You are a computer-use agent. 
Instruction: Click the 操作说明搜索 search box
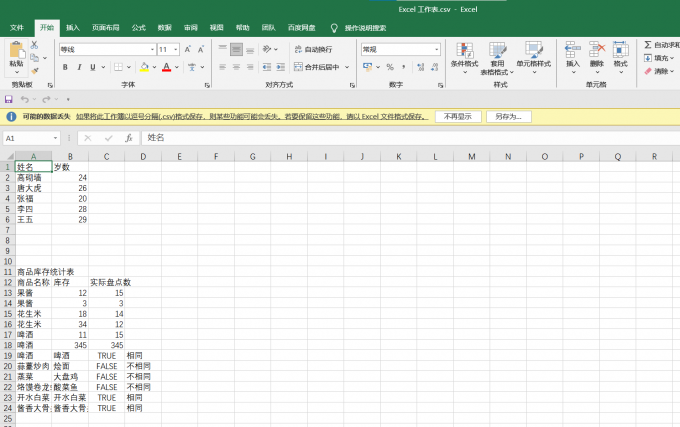(x=365, y=28)
